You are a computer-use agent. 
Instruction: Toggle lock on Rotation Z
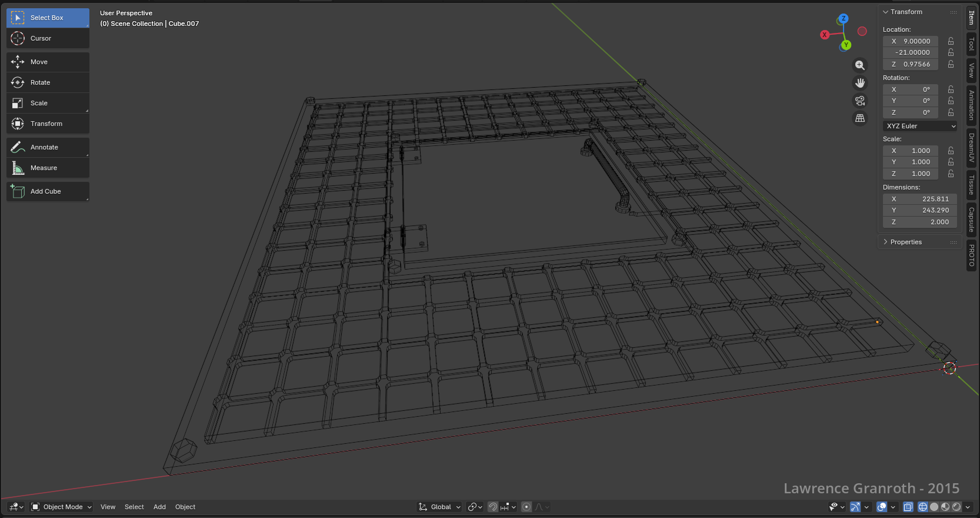tap(951, 112)
